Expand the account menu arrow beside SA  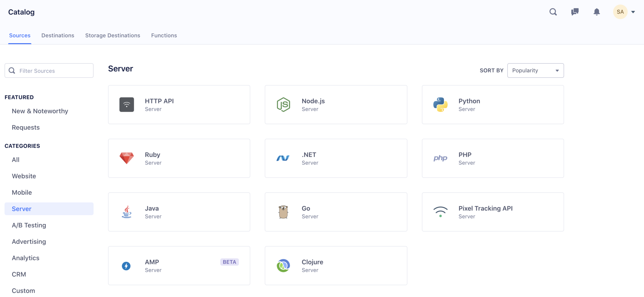[633, 12]
